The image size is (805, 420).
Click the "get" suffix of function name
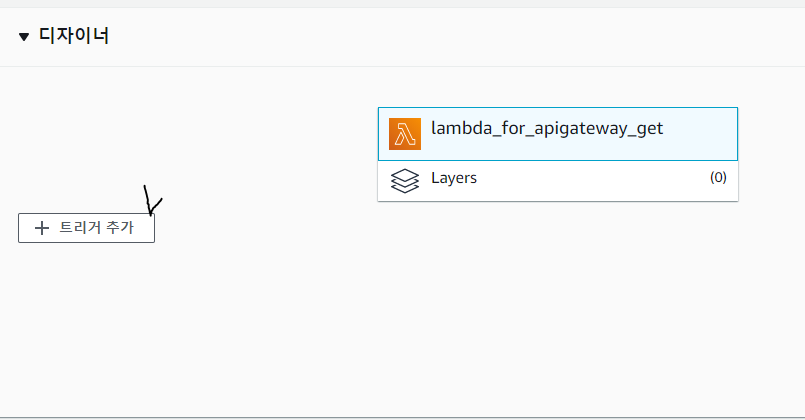coord(650,128)
